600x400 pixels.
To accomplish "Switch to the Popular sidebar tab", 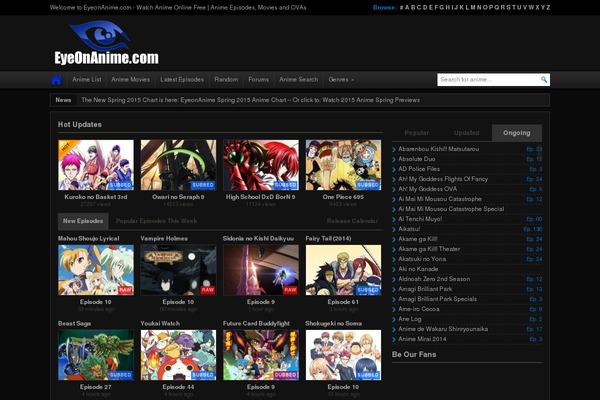I will pyautogui.click(x=417, y=133).
